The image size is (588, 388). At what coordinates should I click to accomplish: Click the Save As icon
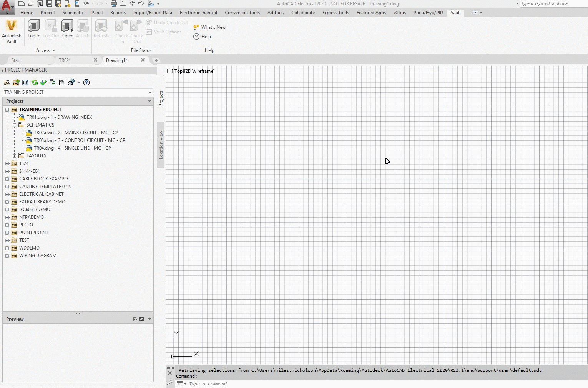point(58,3)
